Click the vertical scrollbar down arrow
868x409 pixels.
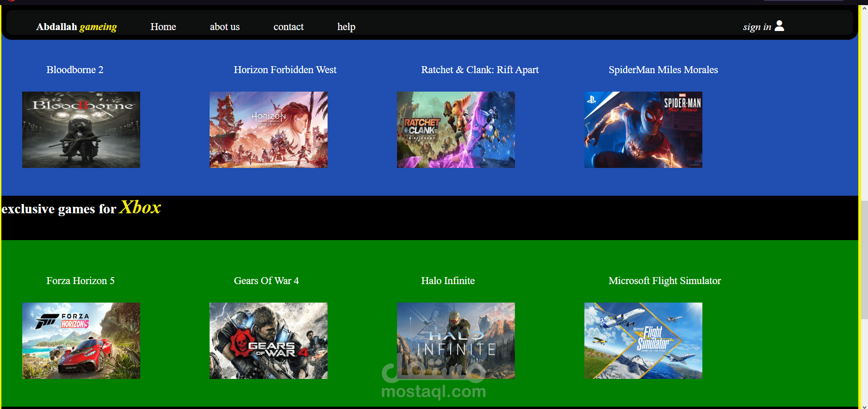coord(864,406)
